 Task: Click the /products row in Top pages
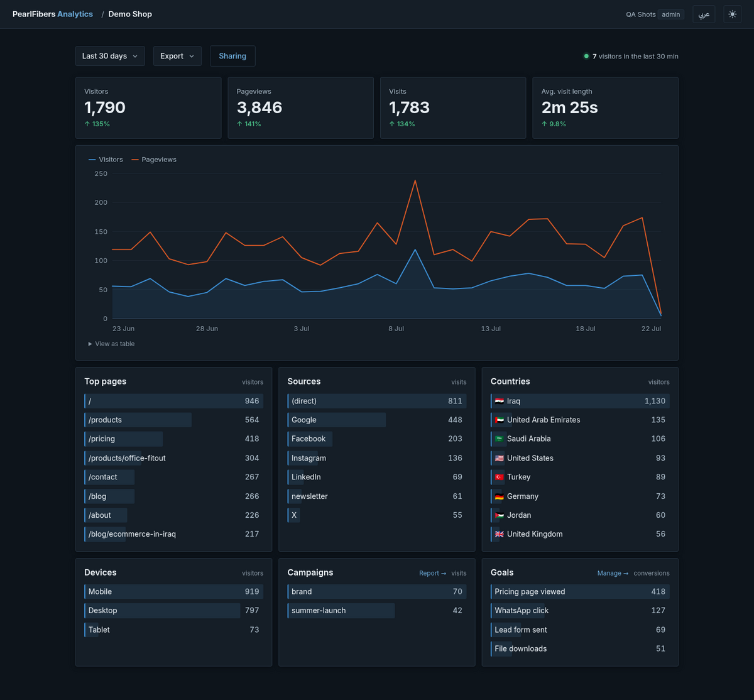(x=173, y=420)
